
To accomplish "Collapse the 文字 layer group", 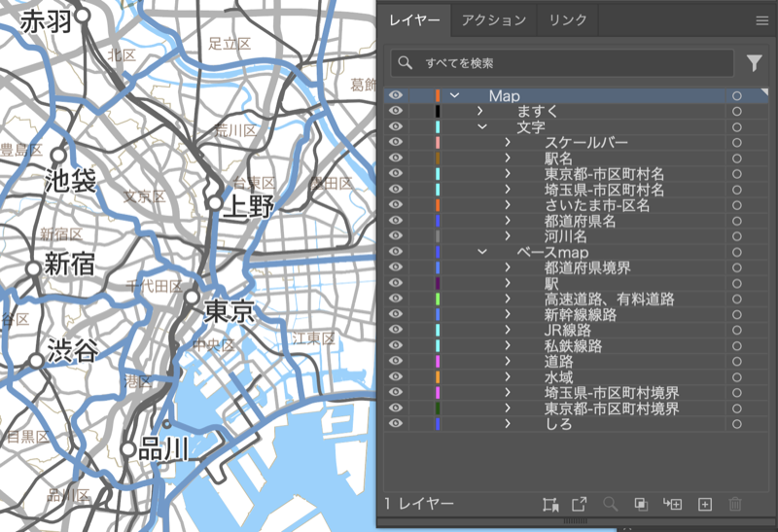I will click(x=480, y=127).
